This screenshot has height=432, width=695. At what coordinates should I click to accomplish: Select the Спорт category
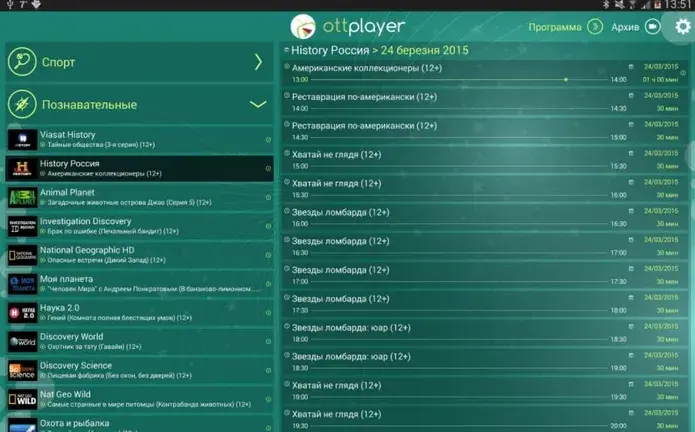click(139, 62)
